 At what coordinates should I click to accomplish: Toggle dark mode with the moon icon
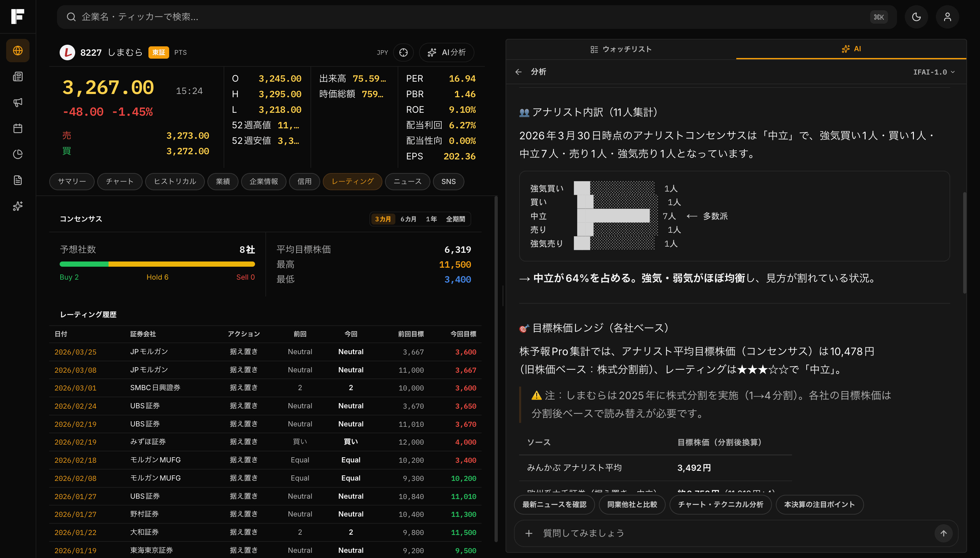916,17
